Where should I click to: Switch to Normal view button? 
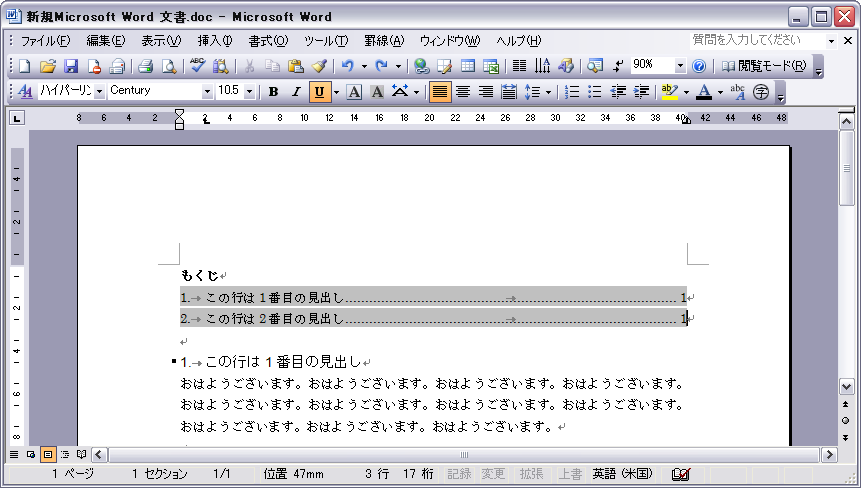14,454
